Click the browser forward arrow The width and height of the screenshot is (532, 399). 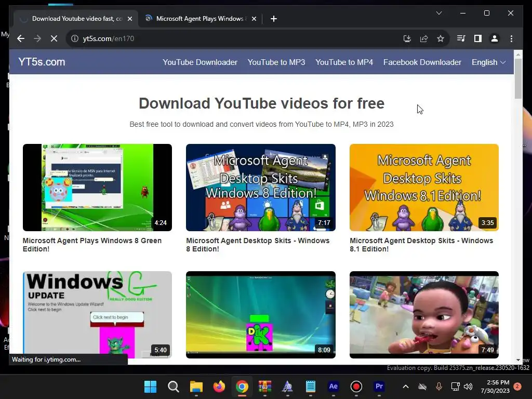pyautogui.click(x=37, y=38)
